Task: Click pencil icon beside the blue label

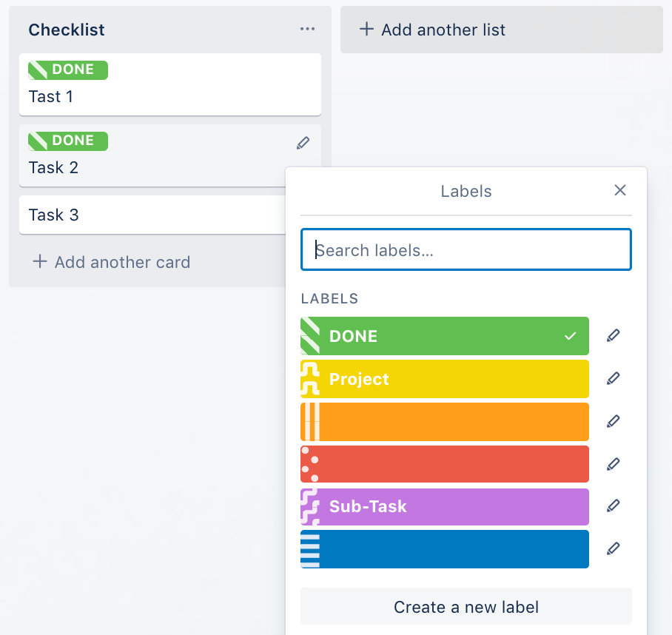Action: click(x=613, y=549)
